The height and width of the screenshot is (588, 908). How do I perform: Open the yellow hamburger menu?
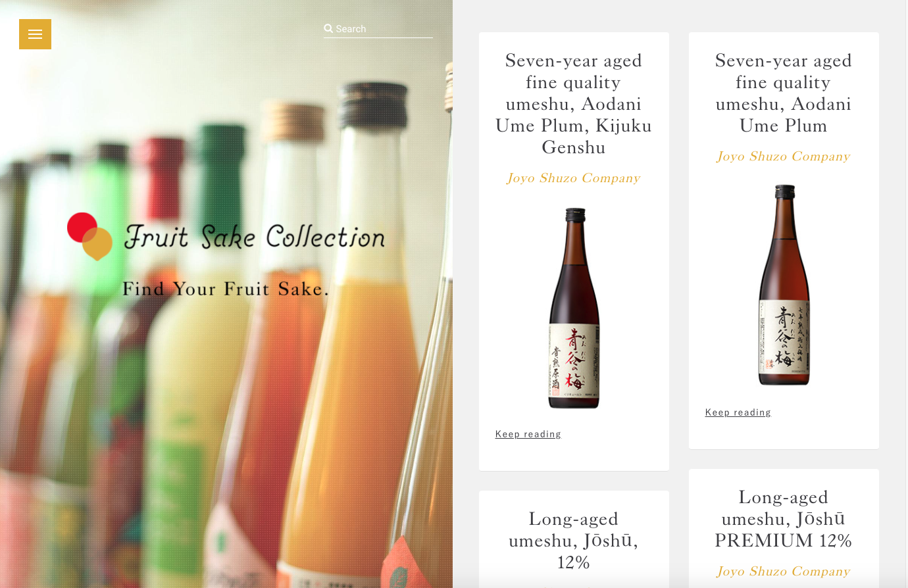pos(35,34)
